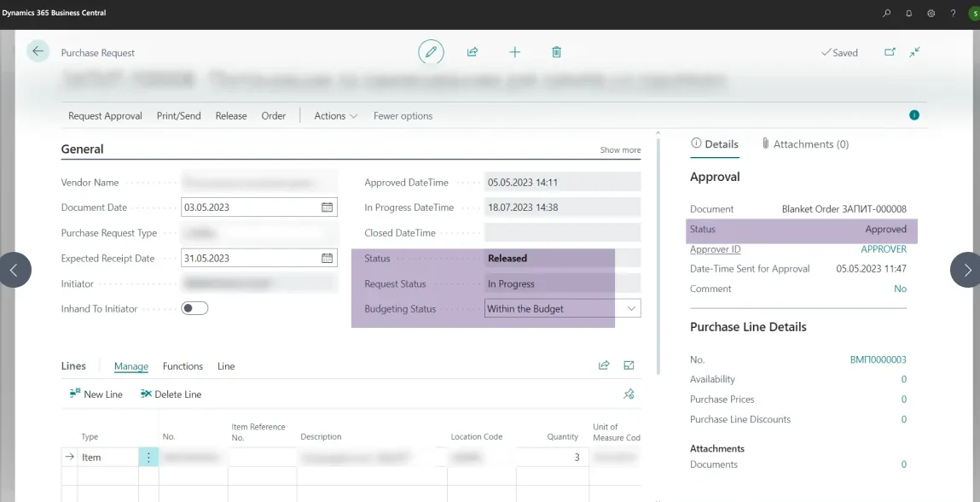Expand the Actions menu
The image size is (980, 502).
click(x=335, y=116)
